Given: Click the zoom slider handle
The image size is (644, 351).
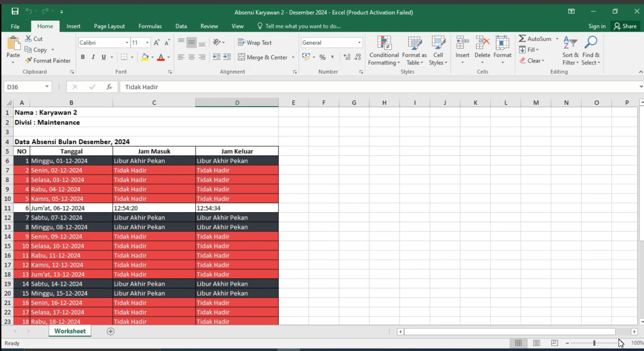Looking at the screenshot, I should point(594,343).
